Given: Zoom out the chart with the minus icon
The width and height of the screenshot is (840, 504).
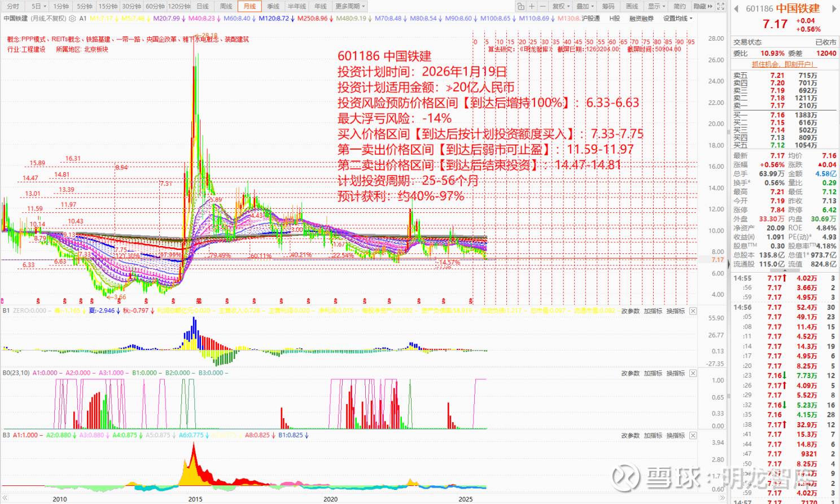Looking at the screenshot, I should tap(542, 6).
